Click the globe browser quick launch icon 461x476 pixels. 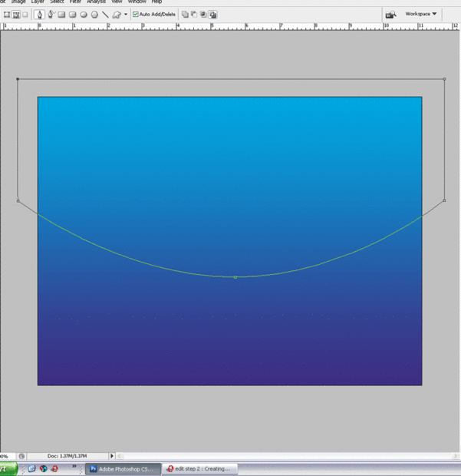pos(44,469)
